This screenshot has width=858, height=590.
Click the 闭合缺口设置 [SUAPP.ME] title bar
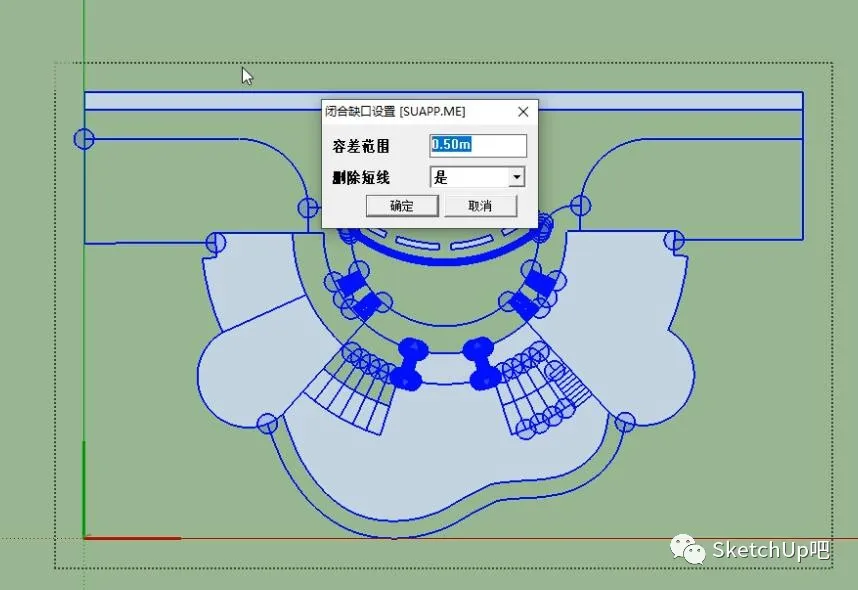coord(430,112)
